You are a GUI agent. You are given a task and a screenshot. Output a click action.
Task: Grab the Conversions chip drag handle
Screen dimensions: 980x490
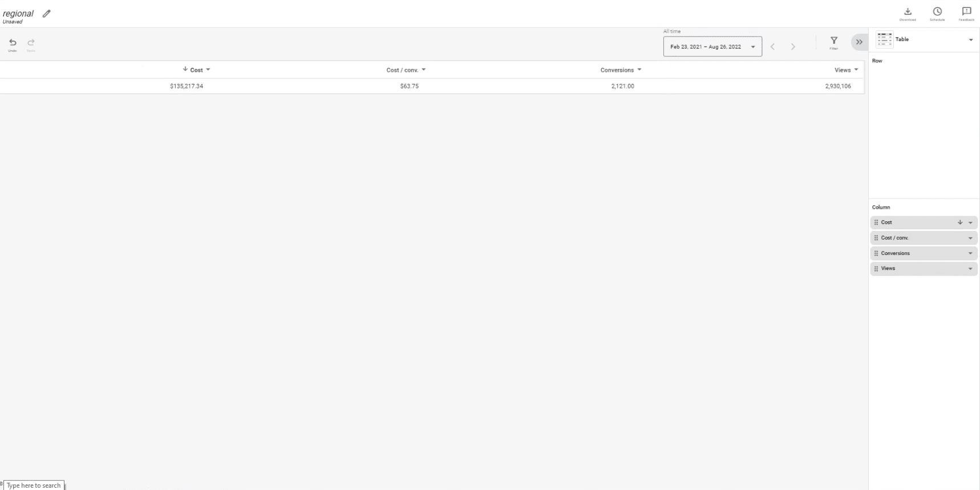pos(876,253)
